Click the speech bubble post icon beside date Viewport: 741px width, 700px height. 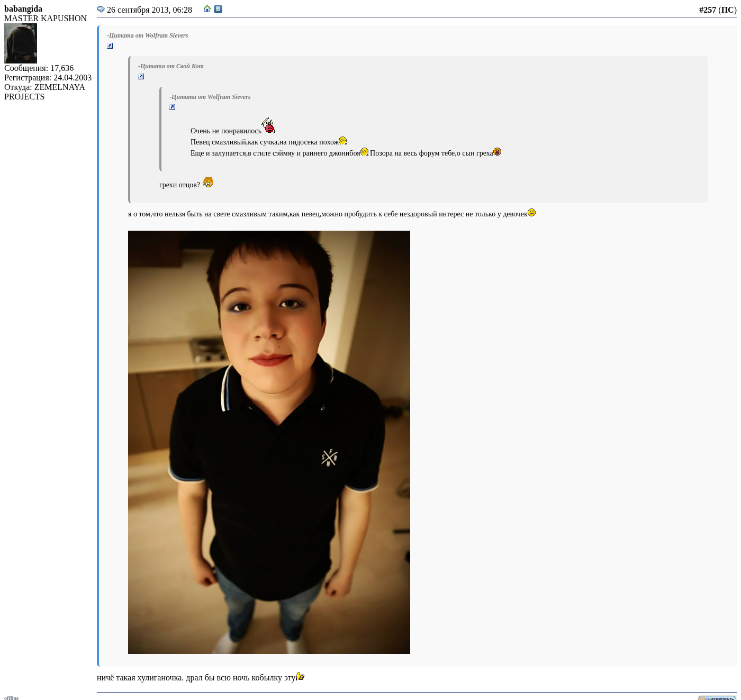coord(101,9)
